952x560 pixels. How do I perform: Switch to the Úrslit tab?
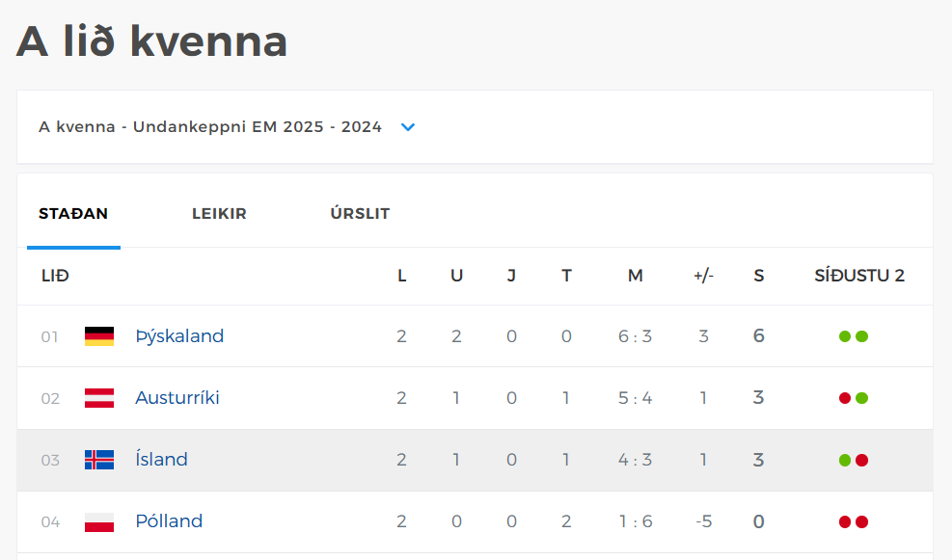point(360,214)
